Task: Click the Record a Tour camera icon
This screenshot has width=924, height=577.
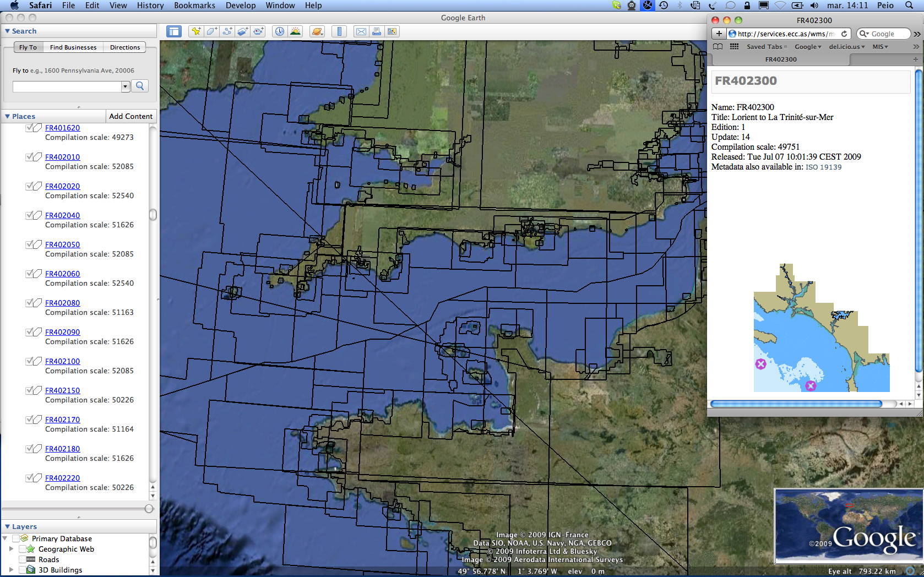Action: (x=258, y=31)
